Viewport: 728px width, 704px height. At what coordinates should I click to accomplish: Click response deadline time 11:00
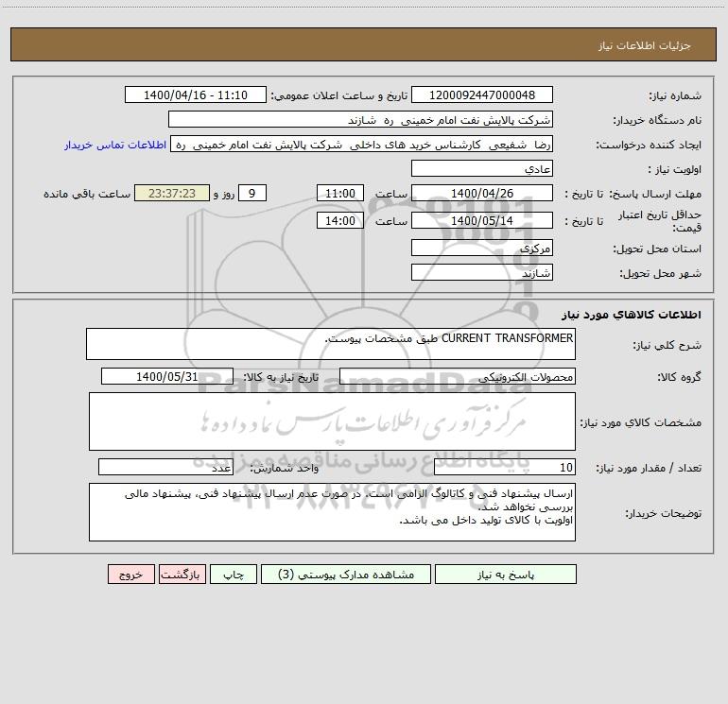339,193
